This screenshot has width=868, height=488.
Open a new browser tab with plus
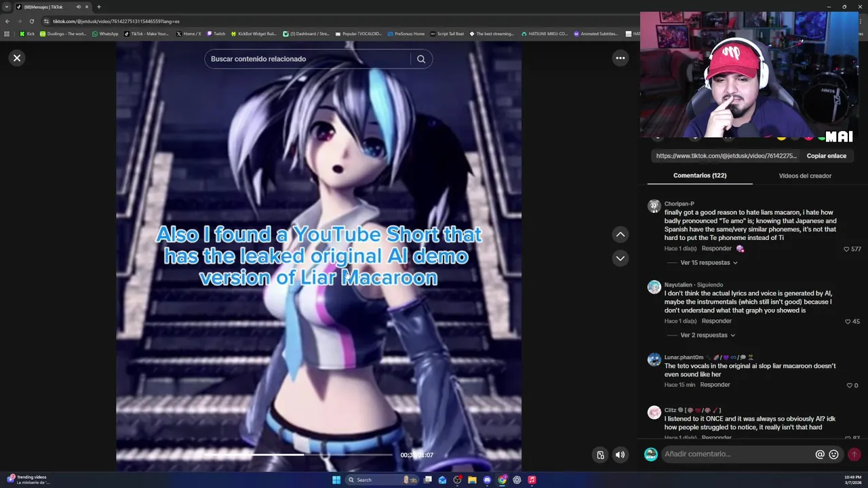98,7
